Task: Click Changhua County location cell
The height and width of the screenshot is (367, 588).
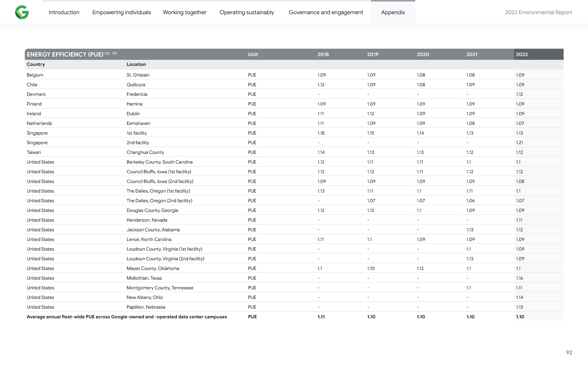Action: pyautogui.click(x=145, y=152)
